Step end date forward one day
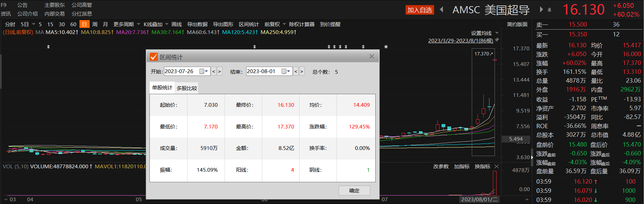 (x=302, y=71)
